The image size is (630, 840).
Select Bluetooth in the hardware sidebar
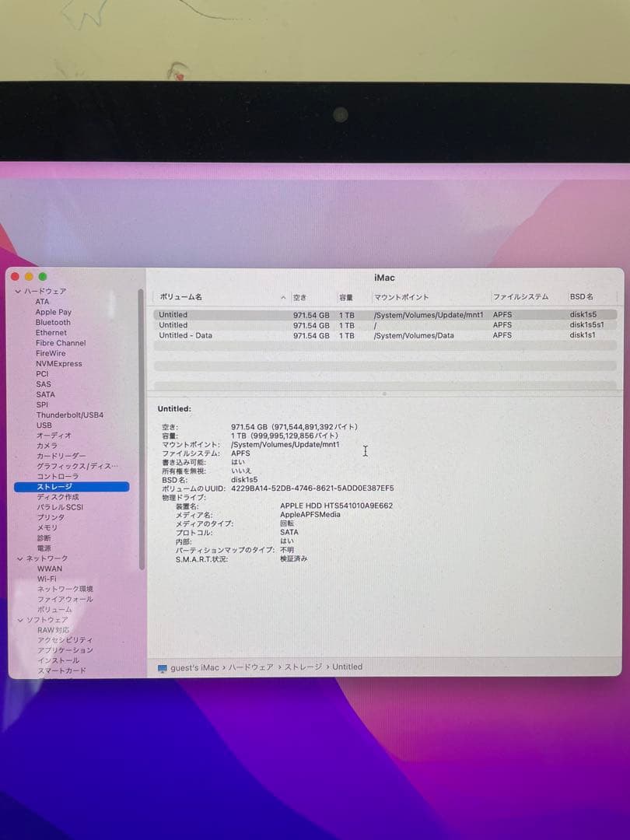[54, 322]
